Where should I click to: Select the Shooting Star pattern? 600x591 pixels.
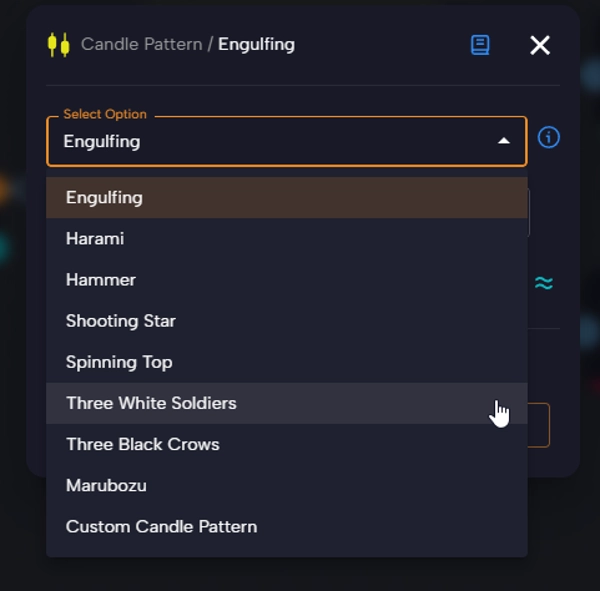coord(121,321)
